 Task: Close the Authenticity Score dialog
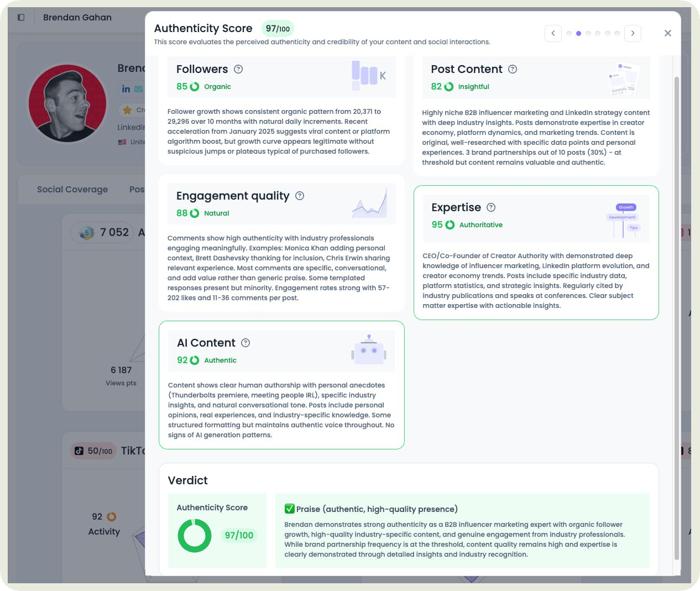(x=667, y=33)
